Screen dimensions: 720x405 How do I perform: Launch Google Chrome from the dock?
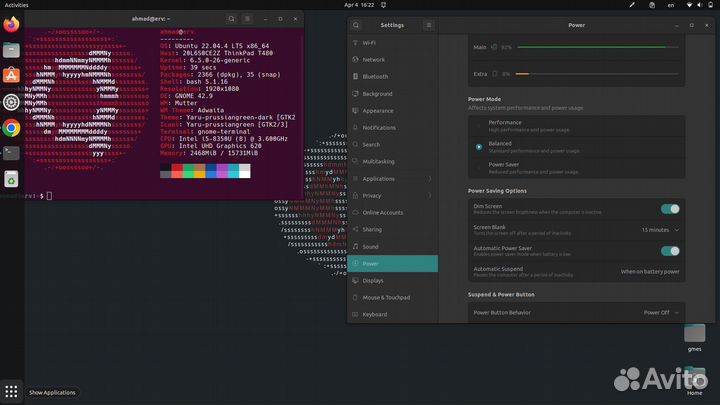pyautogui.click(x=11, y=128)
